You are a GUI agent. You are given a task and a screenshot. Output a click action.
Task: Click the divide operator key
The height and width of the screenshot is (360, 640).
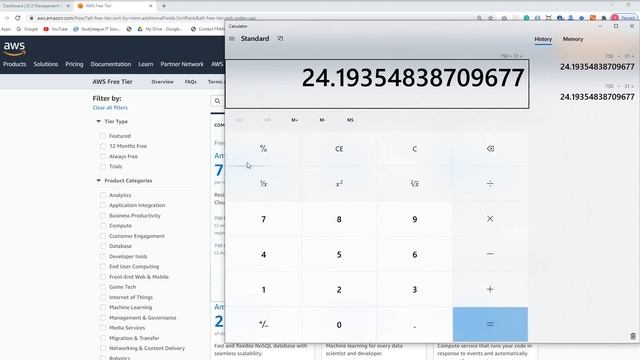point(490,184)
